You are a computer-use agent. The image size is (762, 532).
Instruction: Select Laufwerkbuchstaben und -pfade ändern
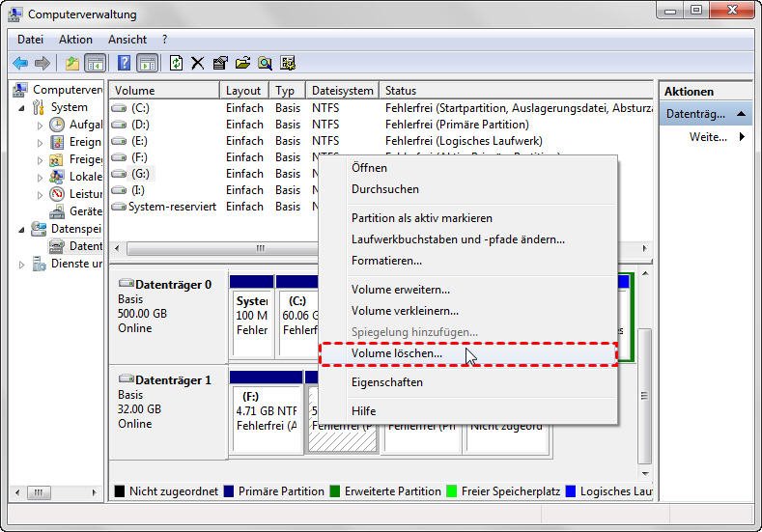click(468, 239)
